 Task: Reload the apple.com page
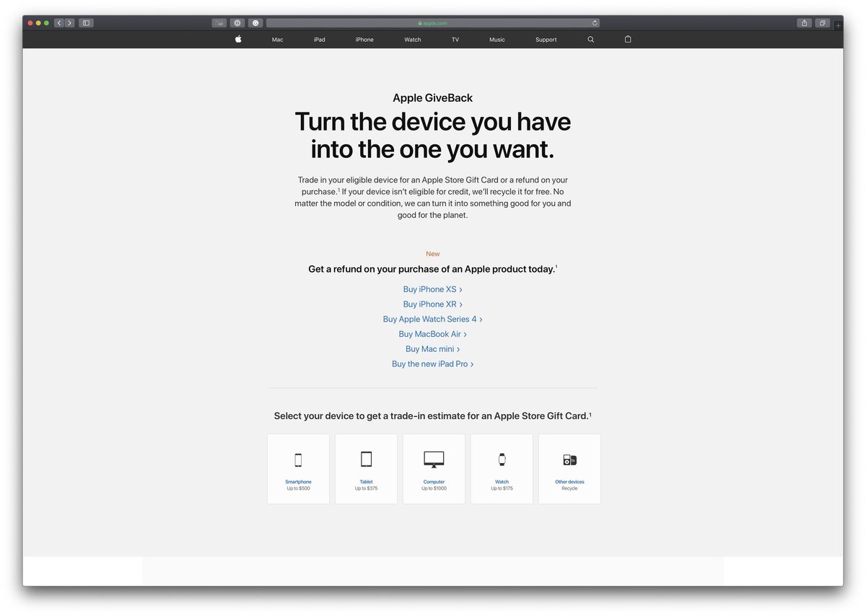pos(594,22)
